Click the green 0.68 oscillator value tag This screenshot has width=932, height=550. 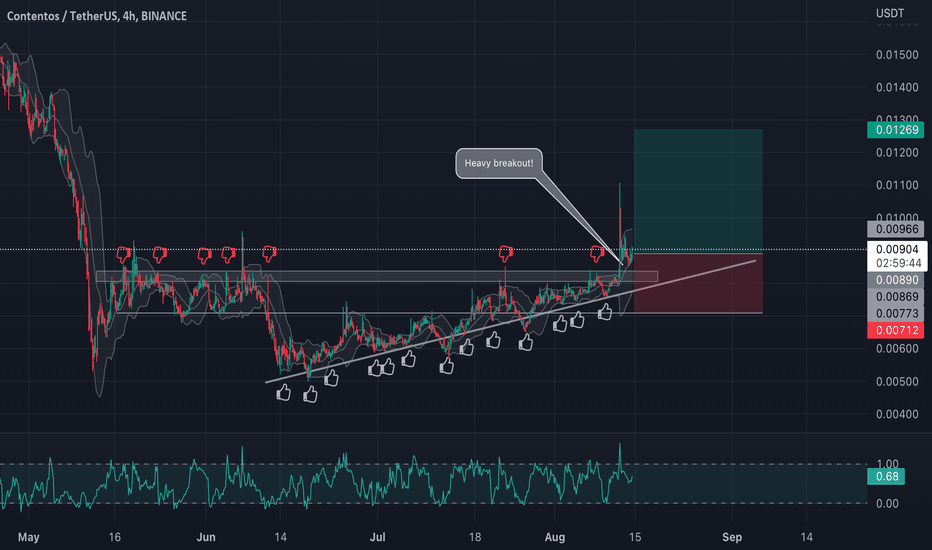click(x=886, y=476)
